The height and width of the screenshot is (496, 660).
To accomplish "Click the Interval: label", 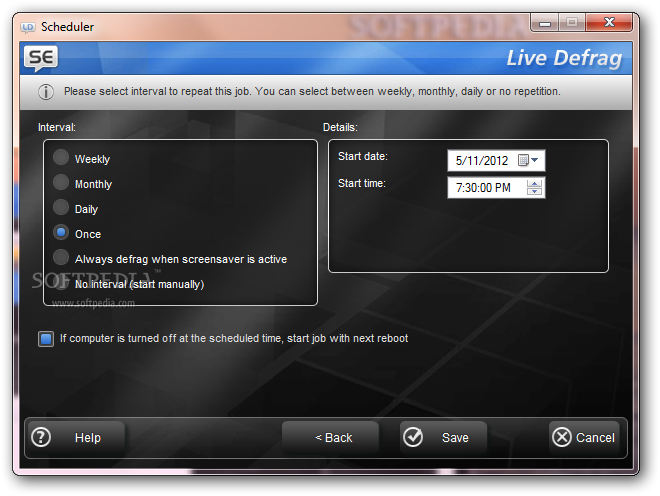I will pyautogui.click(x=57, y=127).
